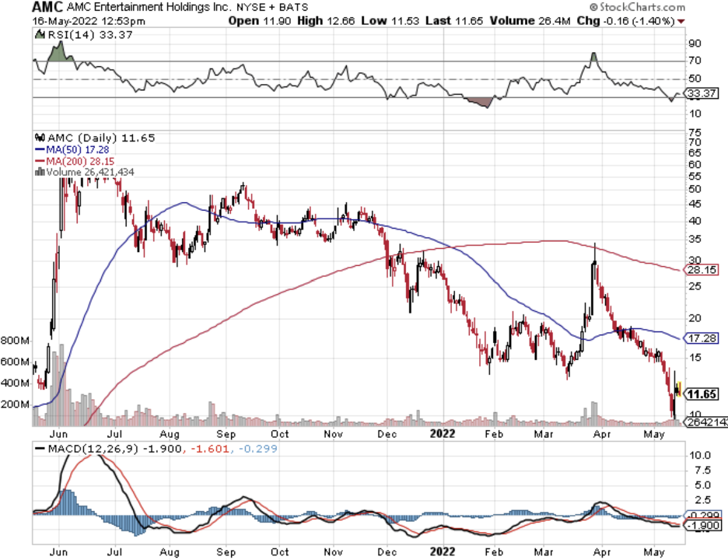The image size is (728, 560).
Task: Click the 2022 label on MACD panel axis
Action: tap(443, 552)
